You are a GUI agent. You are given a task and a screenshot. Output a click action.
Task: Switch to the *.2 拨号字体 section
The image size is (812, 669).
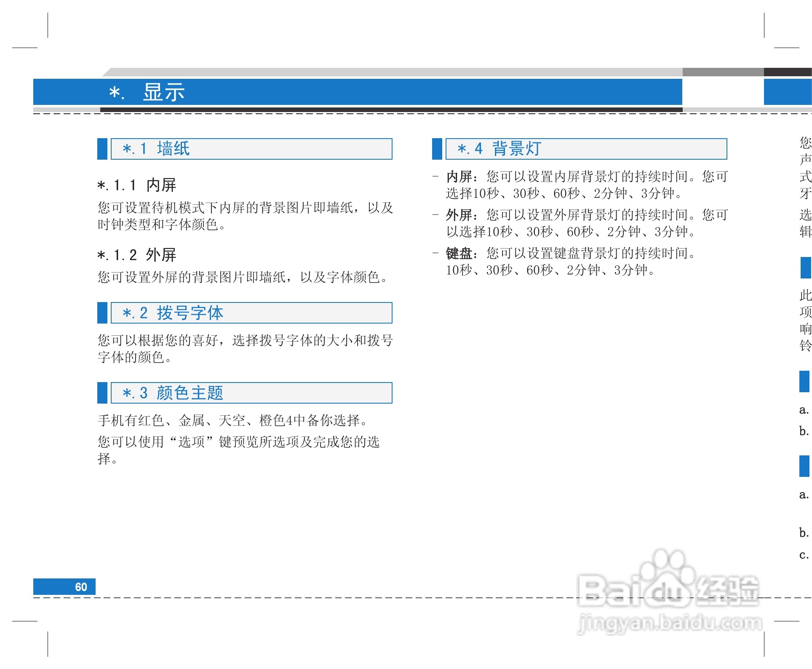[x=251, y=313]
